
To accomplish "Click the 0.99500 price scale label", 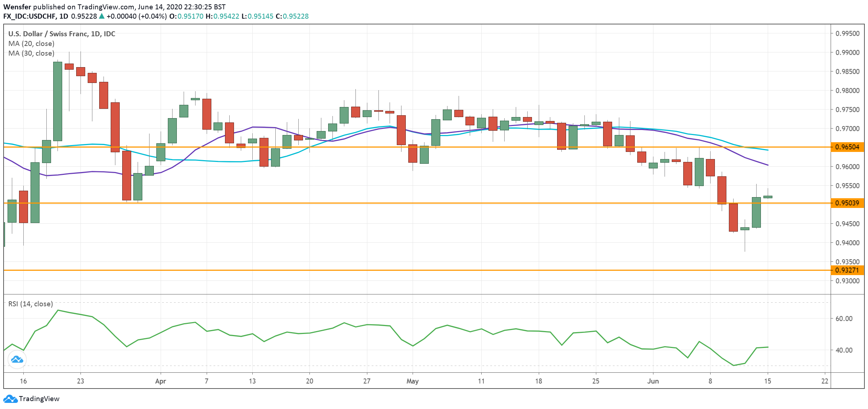I will tap(847, 33).
